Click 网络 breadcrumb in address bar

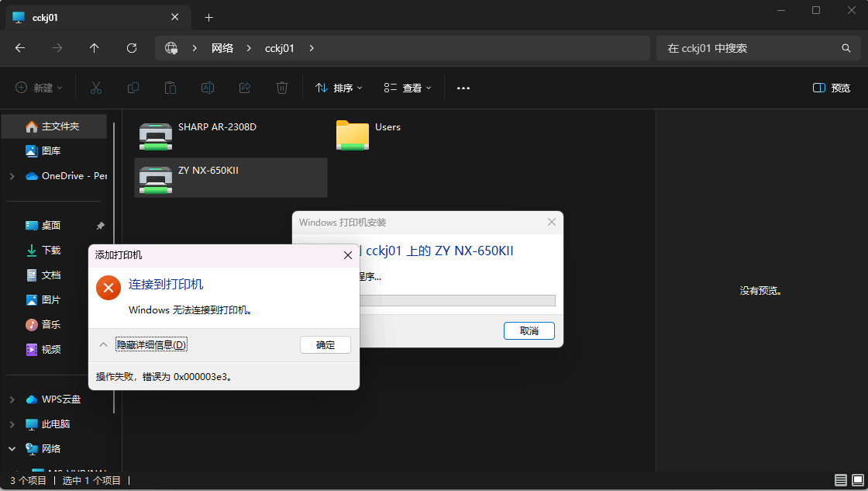[x=222, y=48]
